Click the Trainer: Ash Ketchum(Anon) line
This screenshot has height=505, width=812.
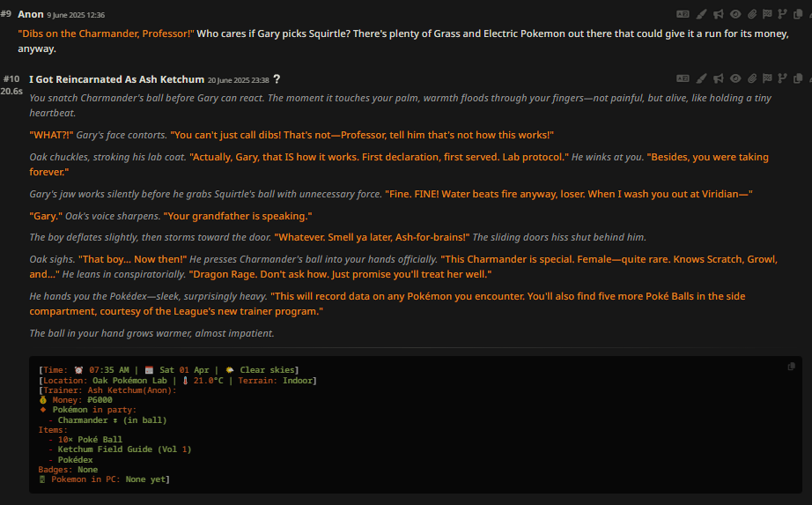(x=107, y=390)
